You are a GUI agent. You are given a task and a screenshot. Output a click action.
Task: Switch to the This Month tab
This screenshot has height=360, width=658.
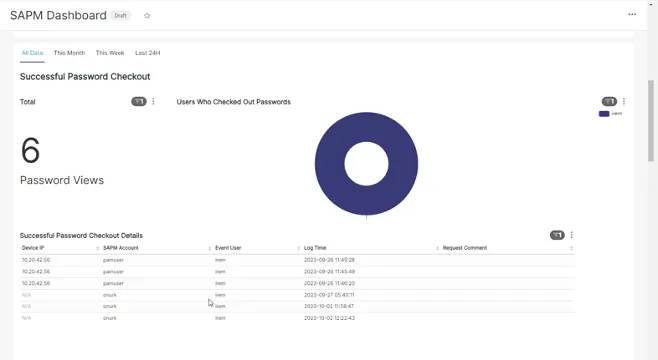(69, 53)
